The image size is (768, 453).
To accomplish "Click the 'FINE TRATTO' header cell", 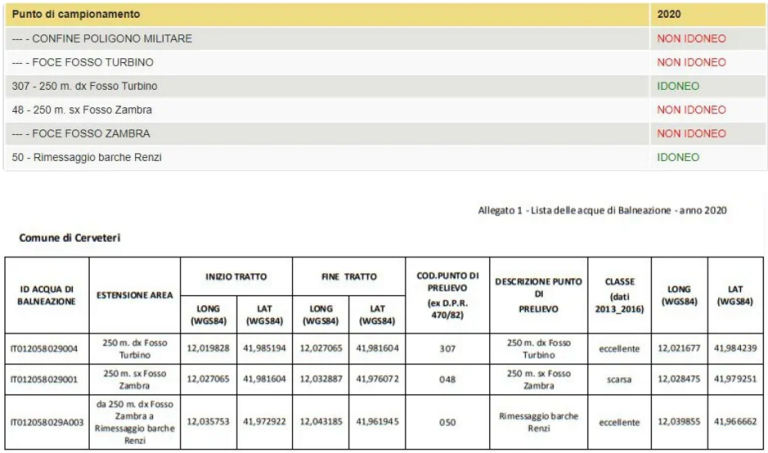I will pos(348,275).
